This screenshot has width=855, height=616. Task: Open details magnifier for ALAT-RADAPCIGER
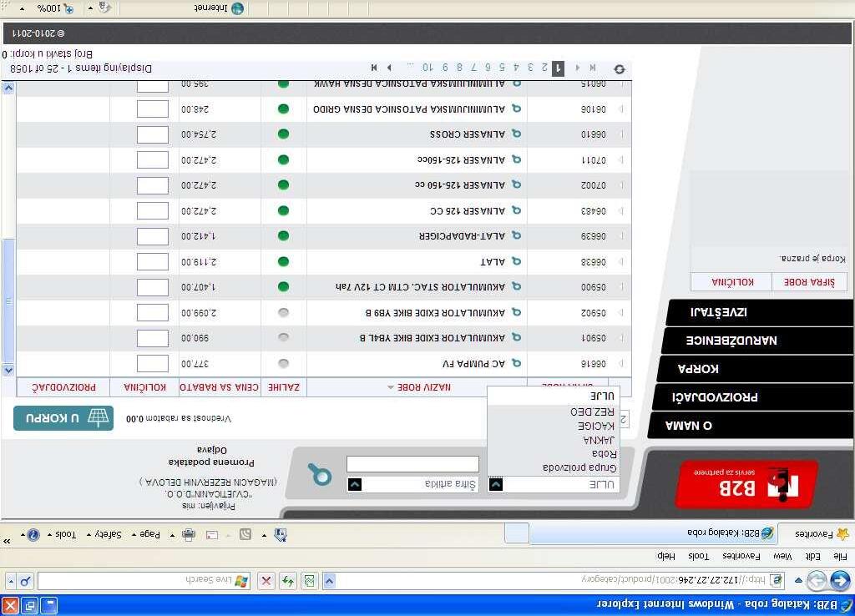pyautogui.click(x=516, y=235)
